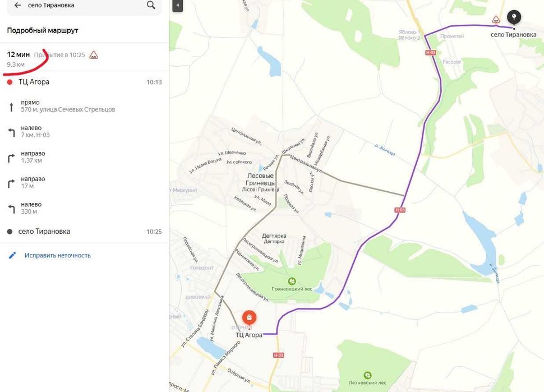544x392 pixels.
Task: Click the Лезневский лес park icon
Action: click(367, 375)
